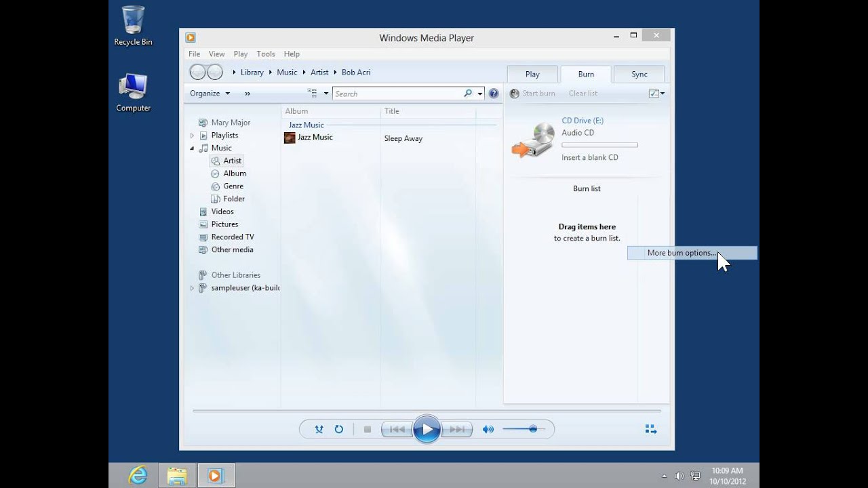
Task: Open the Help menu
Action: point(292,54)
